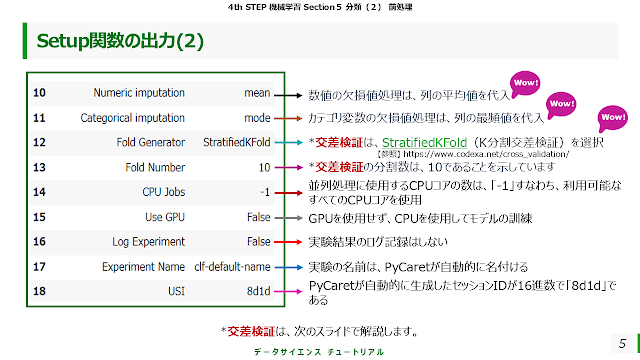The height and width of the screenshot is (360, 640).
Task: Click the CPU Jobs value '-1'
Action: click(265, 192)
